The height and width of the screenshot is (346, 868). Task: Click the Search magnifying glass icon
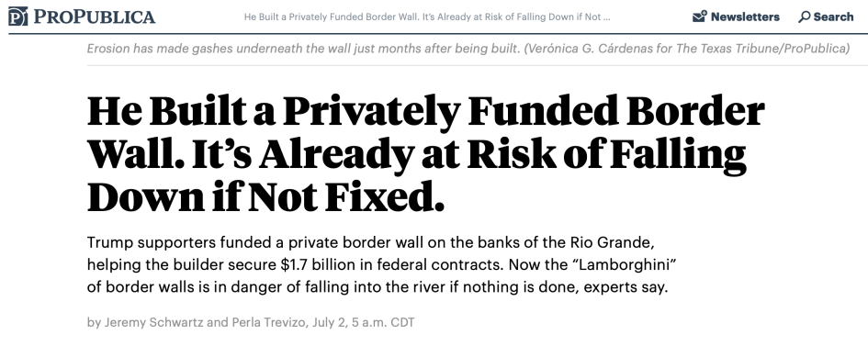click(805, 17)
